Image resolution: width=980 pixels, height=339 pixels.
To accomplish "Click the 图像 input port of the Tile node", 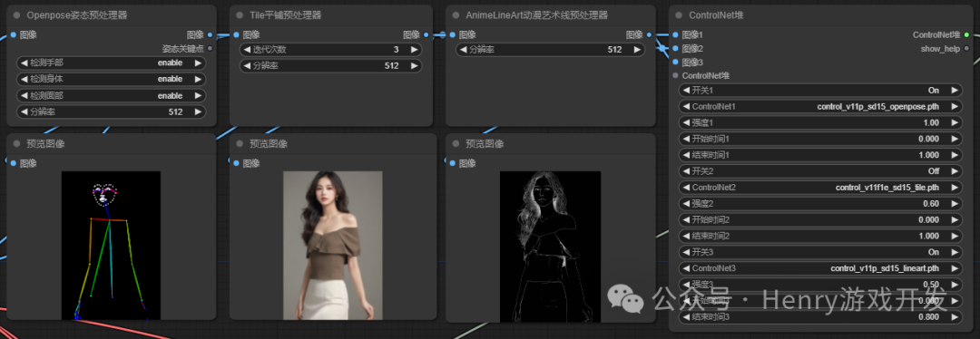I will (236, 35).
